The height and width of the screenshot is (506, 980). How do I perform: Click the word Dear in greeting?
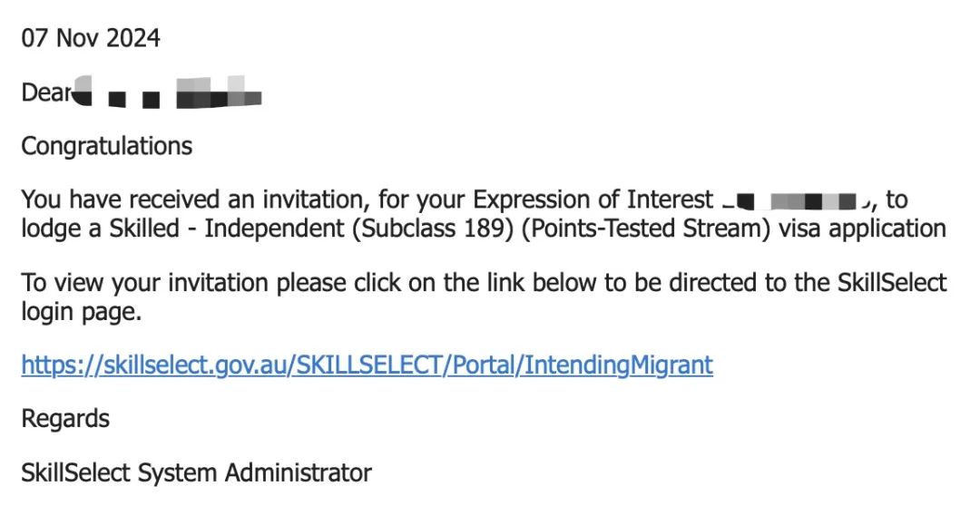point(47,92)
